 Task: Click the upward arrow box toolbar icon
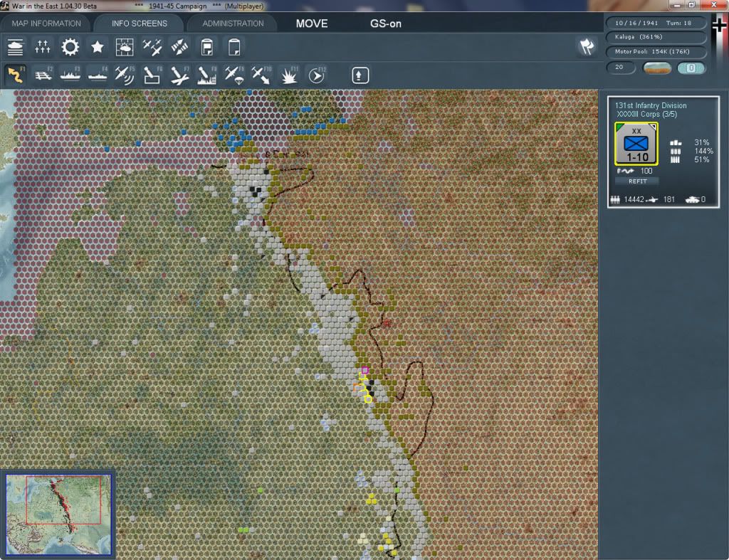(x=360, y=75)
